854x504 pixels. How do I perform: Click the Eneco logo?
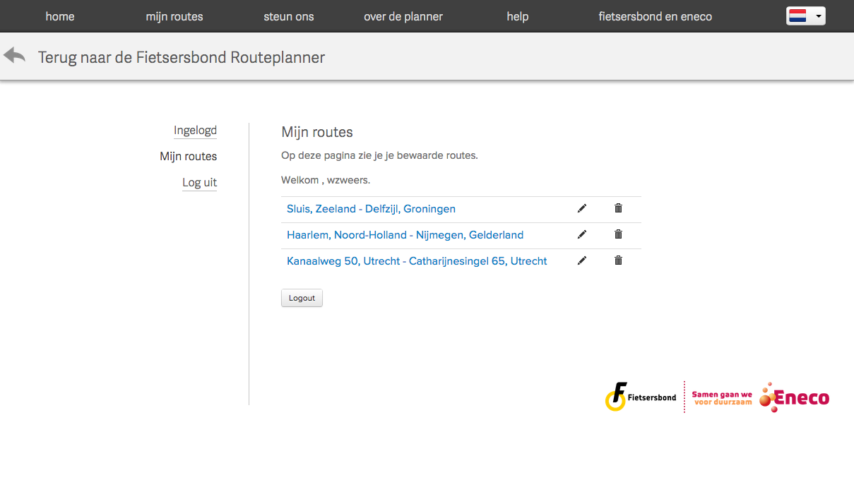point(794,397)
